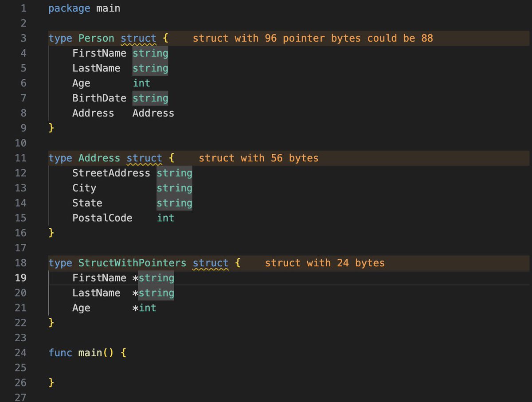Click the 'Address' field name on line 8
This screenshot has width=532, height=402.
(93, 113)
